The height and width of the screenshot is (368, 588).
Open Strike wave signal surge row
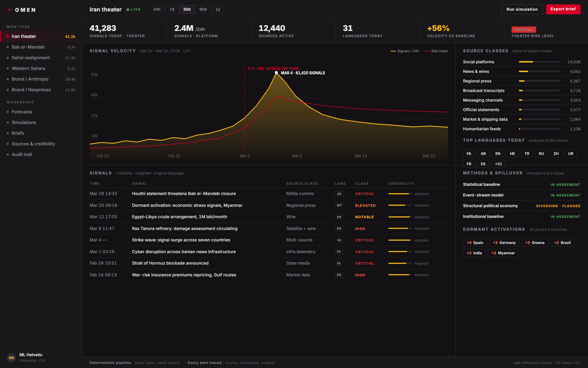(x=269, y=240)
